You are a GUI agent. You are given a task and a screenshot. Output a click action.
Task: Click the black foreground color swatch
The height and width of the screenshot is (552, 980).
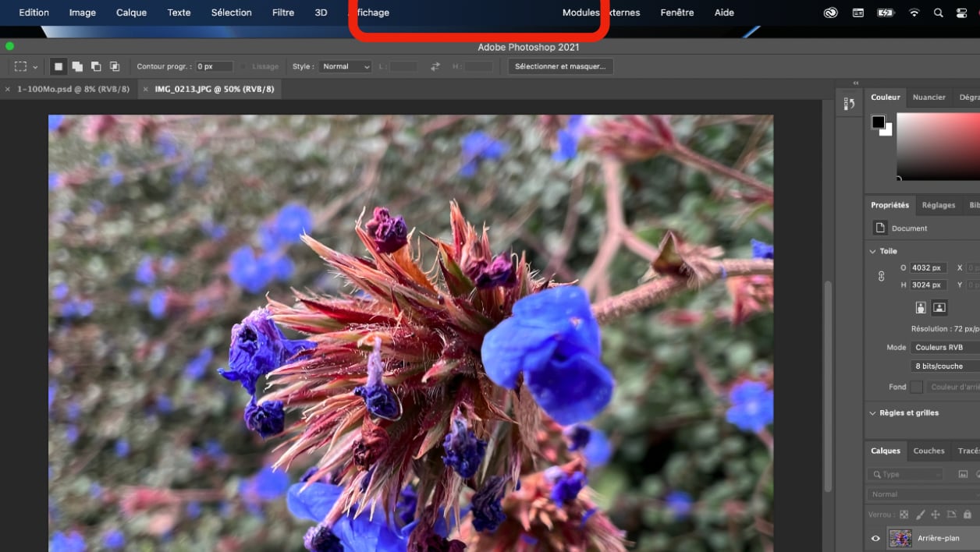(x=879, y=122)
